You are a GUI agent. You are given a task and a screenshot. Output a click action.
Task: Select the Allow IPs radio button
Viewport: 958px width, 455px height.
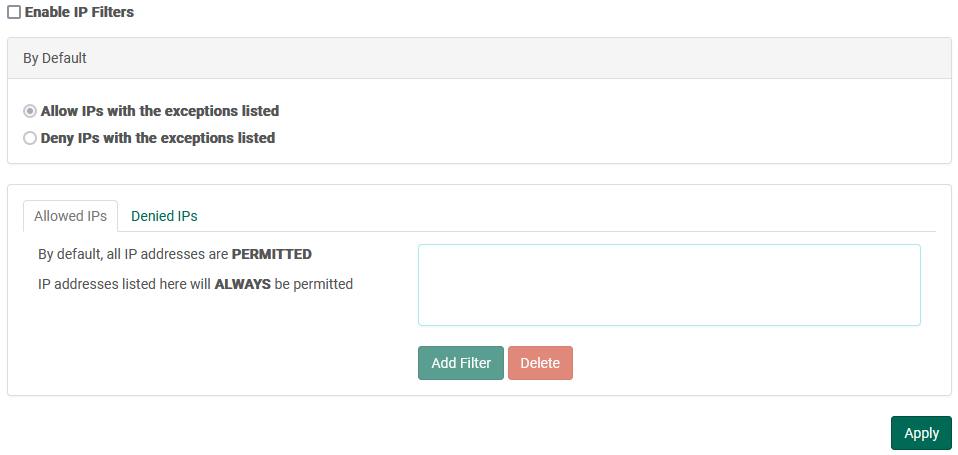(30, 111)
